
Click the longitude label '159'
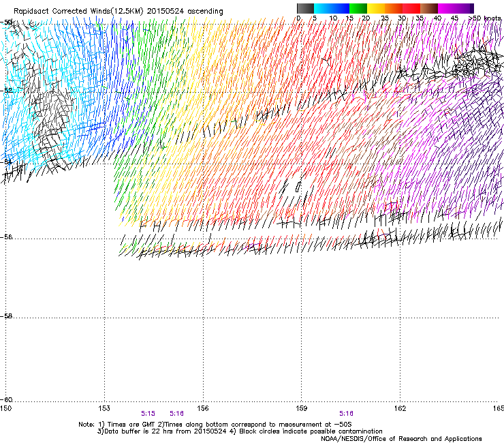click(301, 408)
